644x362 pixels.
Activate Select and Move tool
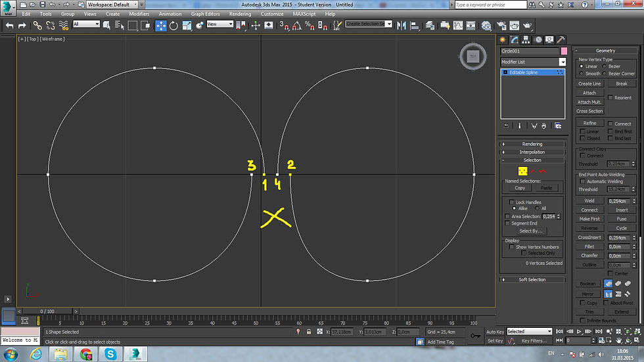[x=160, y=26]
